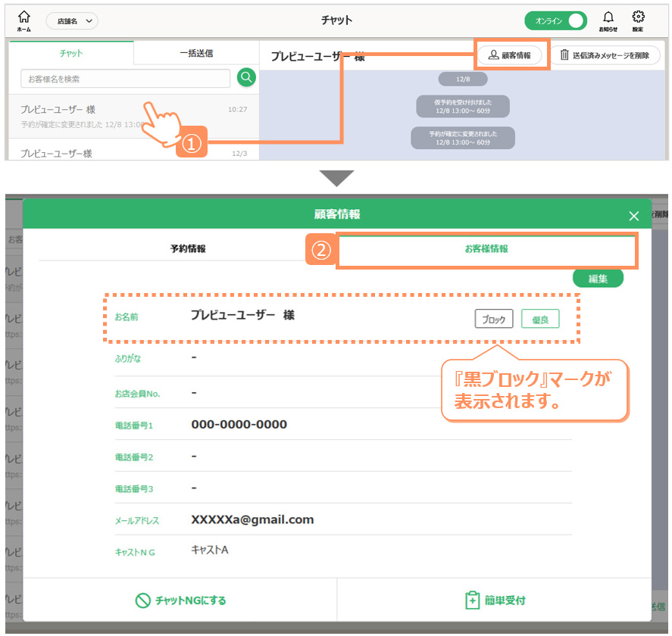Toggle the 優良 customer mark
The width and height of the screenshot is (672, 636).
pos(540,320)
